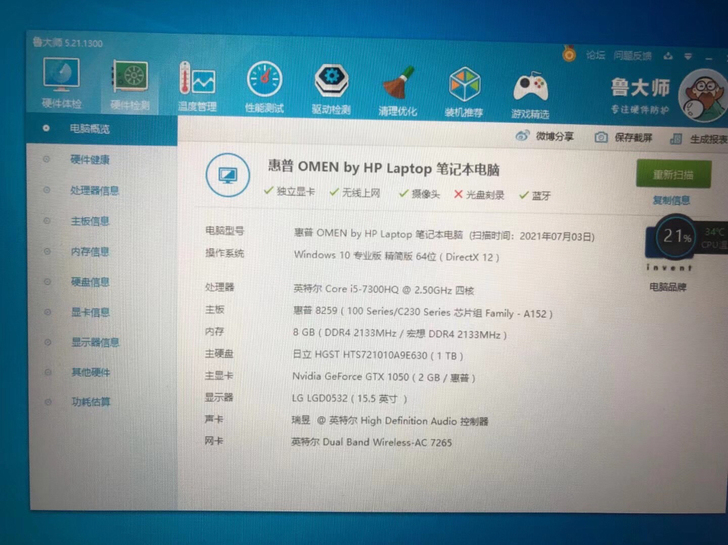The image size is (728, 545).
Task: Click the 惠普 8259 motherboard text
Action: [422, 312]
